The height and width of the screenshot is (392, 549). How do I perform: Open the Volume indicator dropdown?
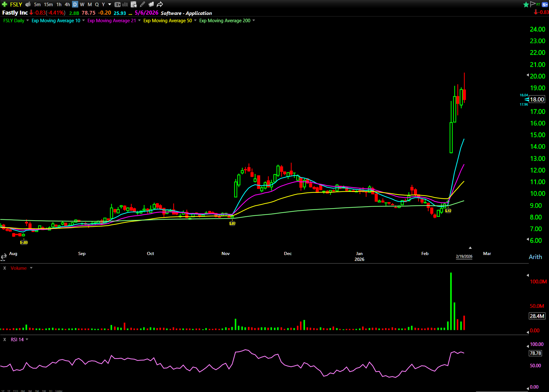coord(31,268)
